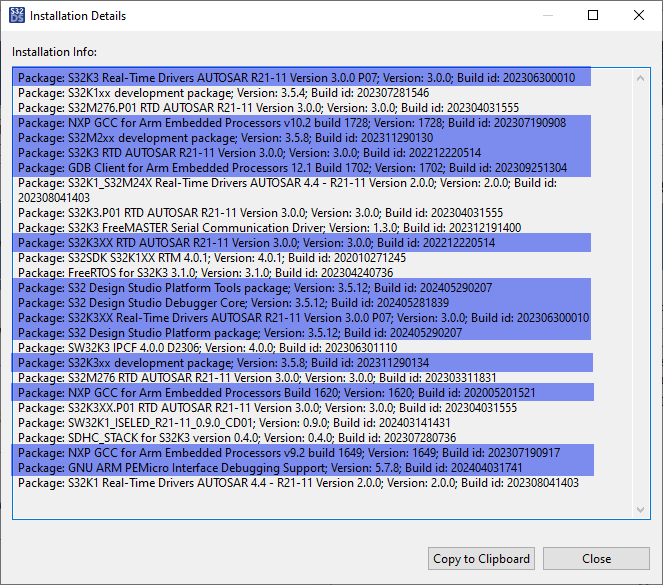Select NXP GCC Build 1620 line

point(277,393)
